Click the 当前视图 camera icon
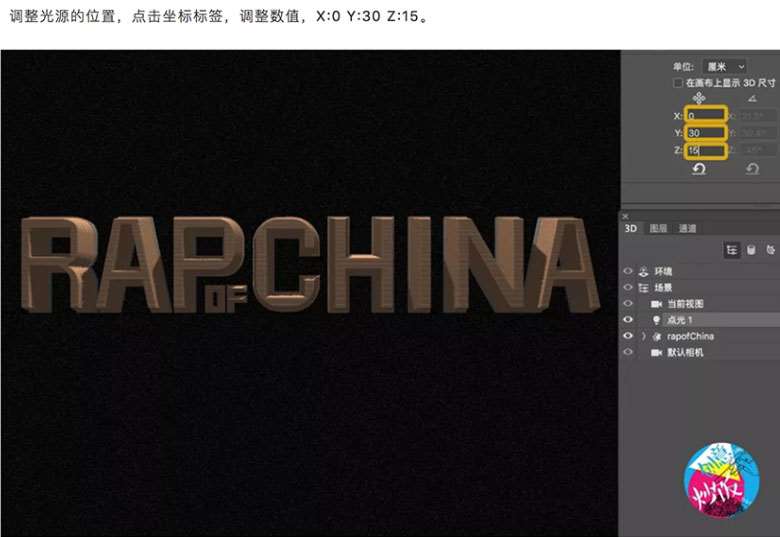 [x=657, y=304]
